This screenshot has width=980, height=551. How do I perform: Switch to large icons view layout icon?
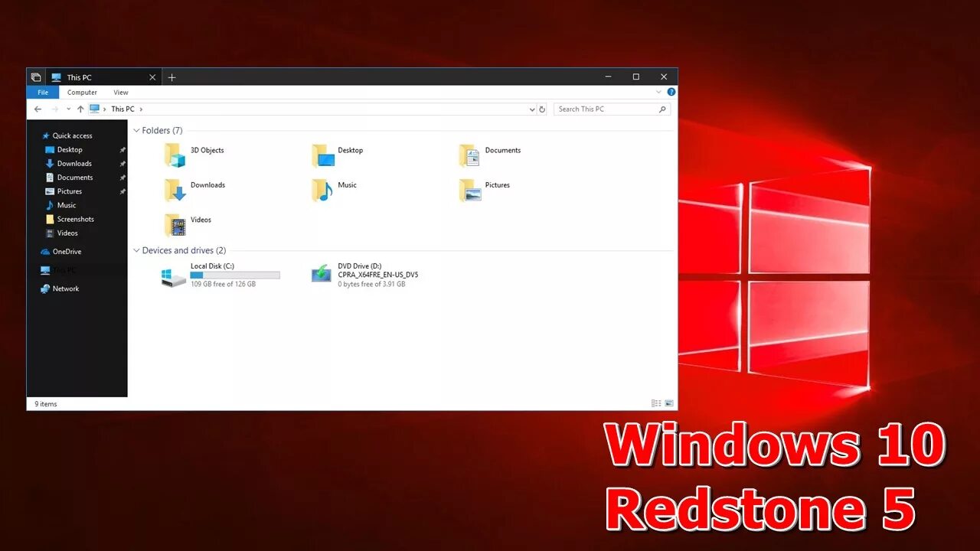tap(669, 403)
